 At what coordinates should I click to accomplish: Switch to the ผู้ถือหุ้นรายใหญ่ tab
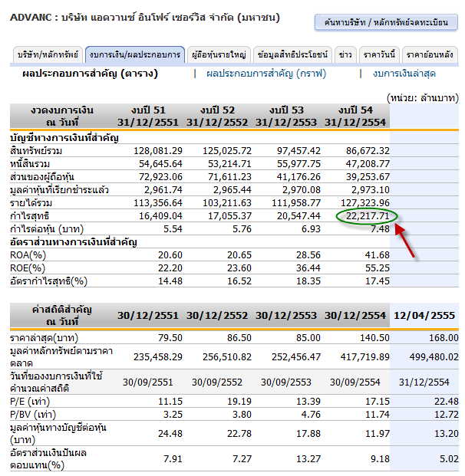(219, 54)
